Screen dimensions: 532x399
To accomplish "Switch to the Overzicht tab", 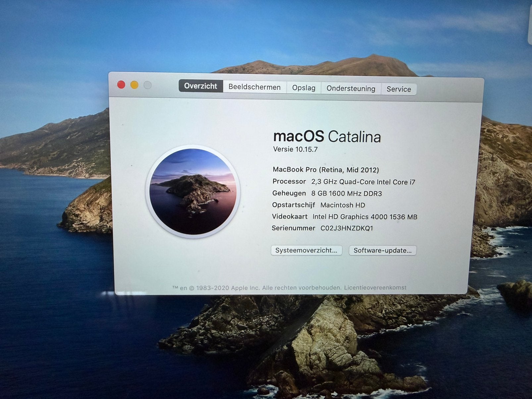I will coord(201,86).
